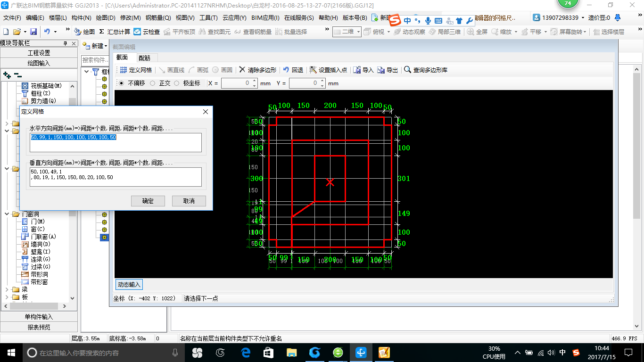
Task: Click the 工程设置 navigation button
Action: [x=39, y=53]
